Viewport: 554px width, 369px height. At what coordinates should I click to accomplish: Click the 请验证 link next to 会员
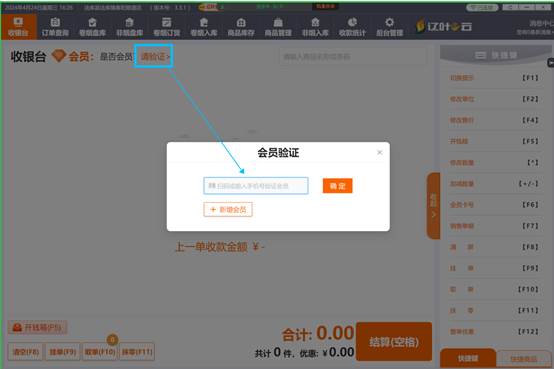155,56
